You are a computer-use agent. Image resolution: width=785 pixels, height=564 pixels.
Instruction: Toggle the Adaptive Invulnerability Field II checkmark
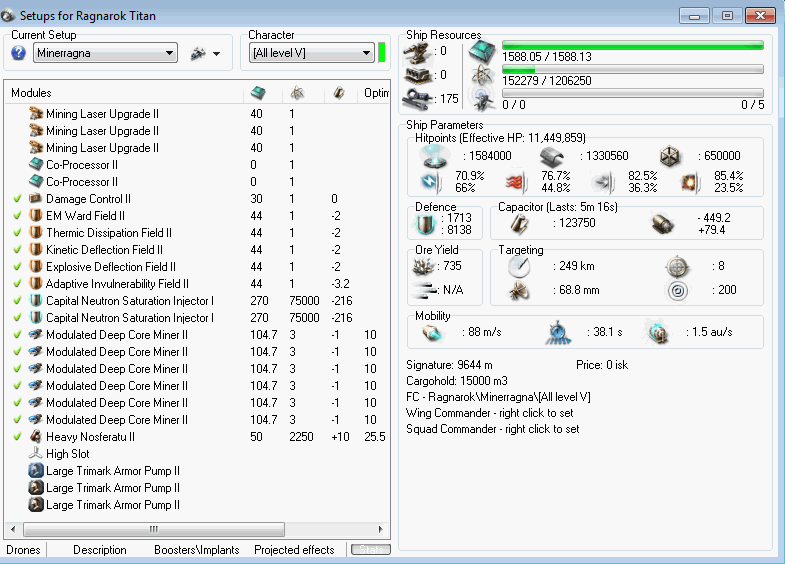tap(18, 284)
